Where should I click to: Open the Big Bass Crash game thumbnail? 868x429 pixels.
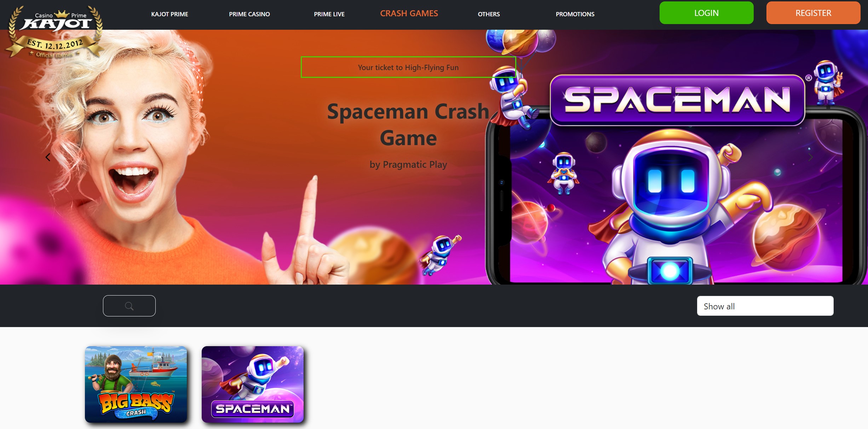(136, 384)
